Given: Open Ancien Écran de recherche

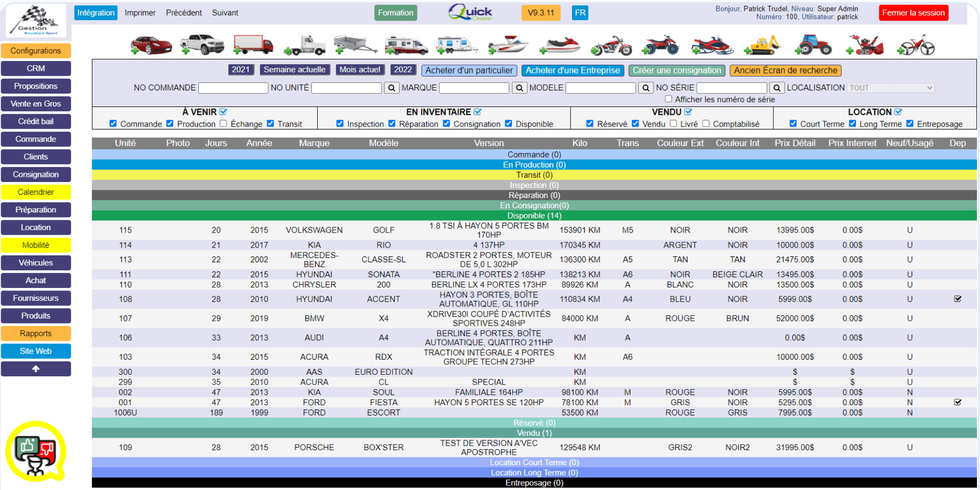Looking at the screenshot, I should point(786,70).
